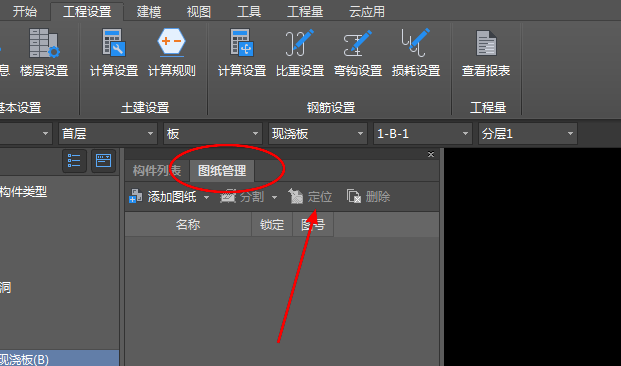This screenshot has height=366, width=621.
Task: Switch to 视图 ribbon tab
Action: (x=199, y=11)
